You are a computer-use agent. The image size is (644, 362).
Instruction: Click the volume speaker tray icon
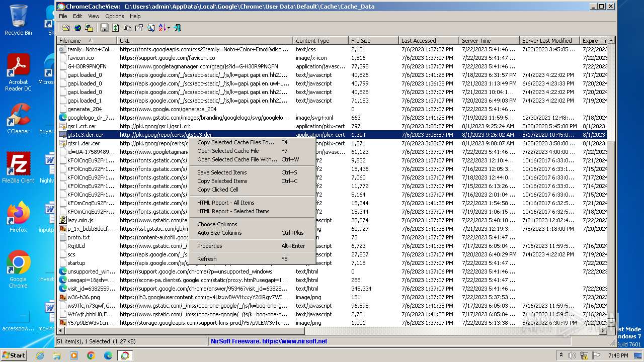(572, 355)
